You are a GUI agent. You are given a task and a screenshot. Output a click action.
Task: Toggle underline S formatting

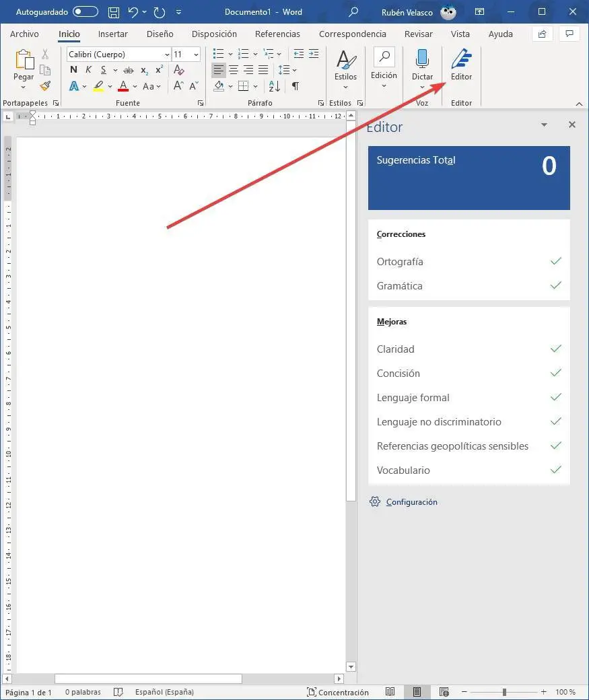coord(104,70)
